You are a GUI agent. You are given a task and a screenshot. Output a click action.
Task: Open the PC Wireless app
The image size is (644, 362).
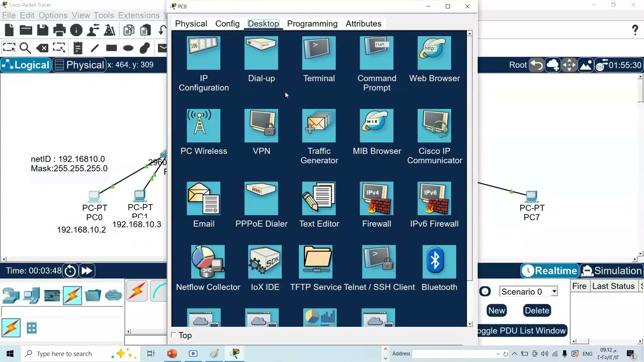click(203, 126)
